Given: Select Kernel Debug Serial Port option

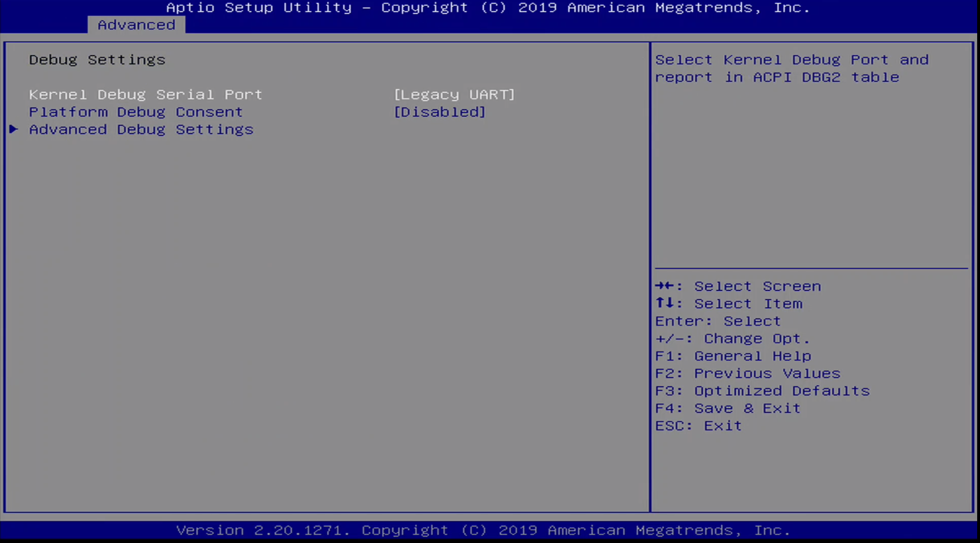Looking at the screenshot, I should pos(146,94).
